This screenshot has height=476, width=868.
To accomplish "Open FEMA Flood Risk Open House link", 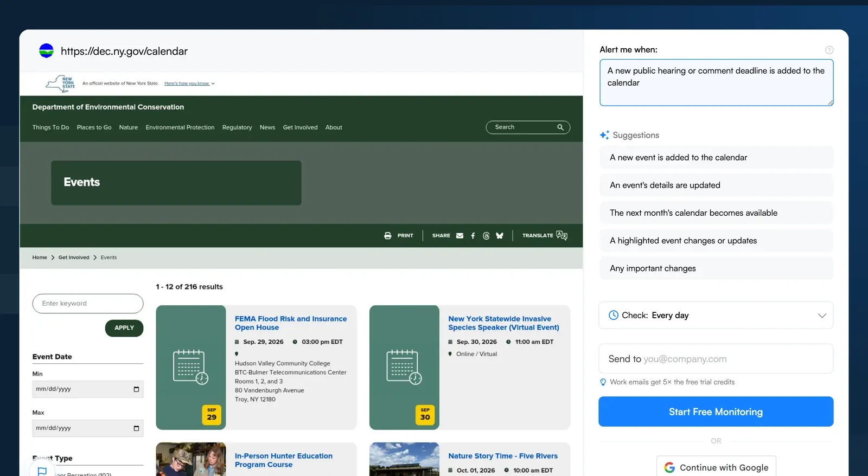I will 290,323.
